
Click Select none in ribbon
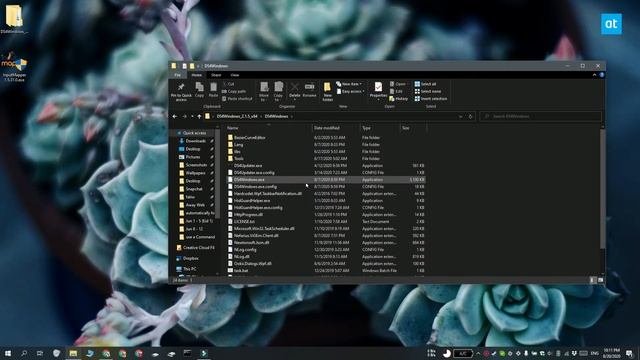[427, 91]
